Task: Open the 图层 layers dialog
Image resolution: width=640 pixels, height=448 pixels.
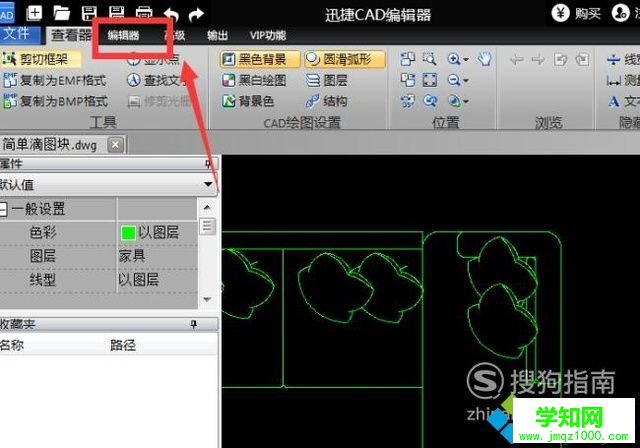Action: (327, 80)
